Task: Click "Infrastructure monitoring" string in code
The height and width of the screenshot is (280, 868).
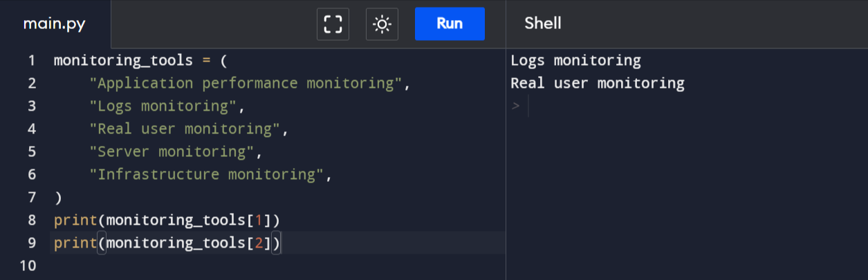Action: pos(206,174)
